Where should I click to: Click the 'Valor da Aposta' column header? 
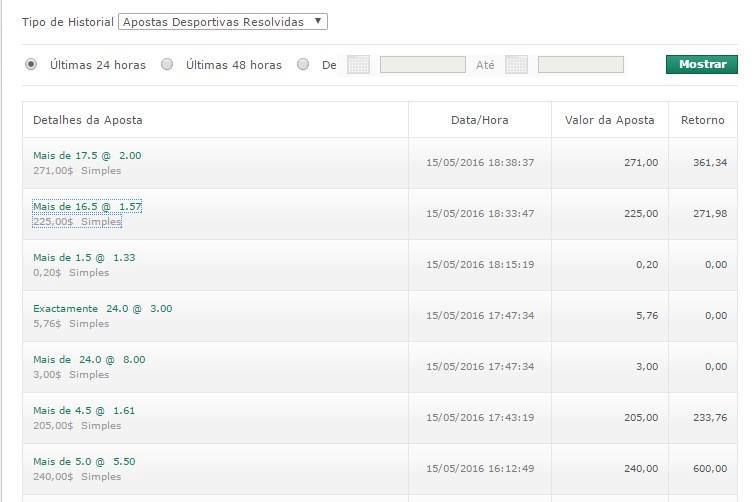(610, 120)
